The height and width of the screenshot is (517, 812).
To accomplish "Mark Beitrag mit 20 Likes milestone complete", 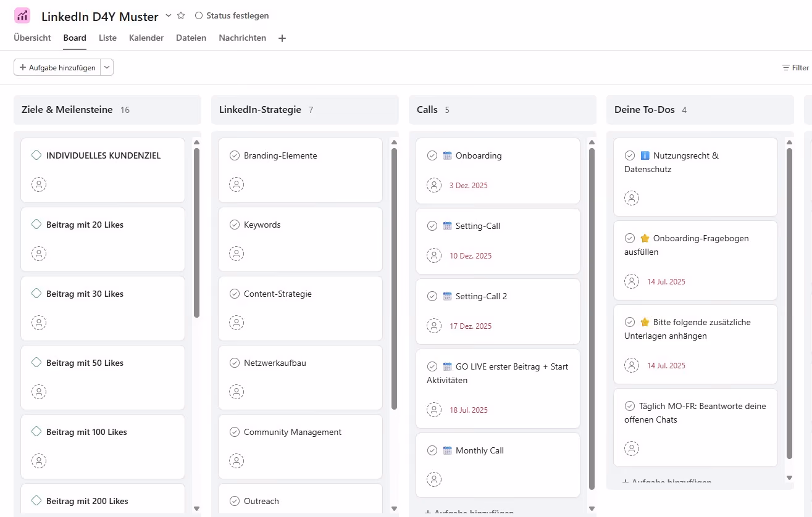I will (x=36, y=225).
